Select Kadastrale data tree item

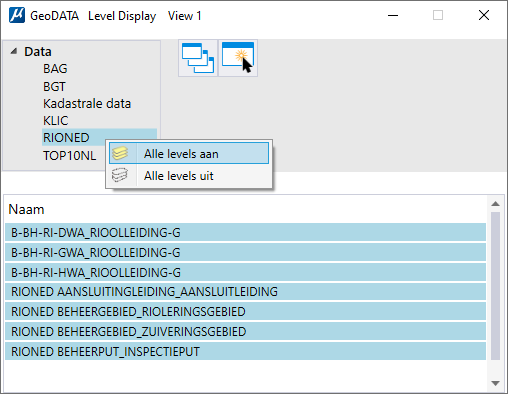[x=87, y=104]
